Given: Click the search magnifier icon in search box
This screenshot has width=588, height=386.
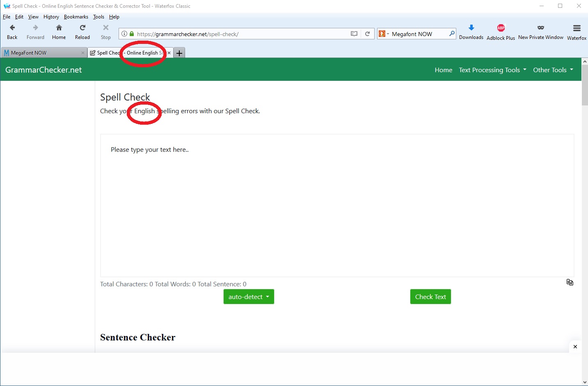Looking at the screenshot, I should coord(451,34).
